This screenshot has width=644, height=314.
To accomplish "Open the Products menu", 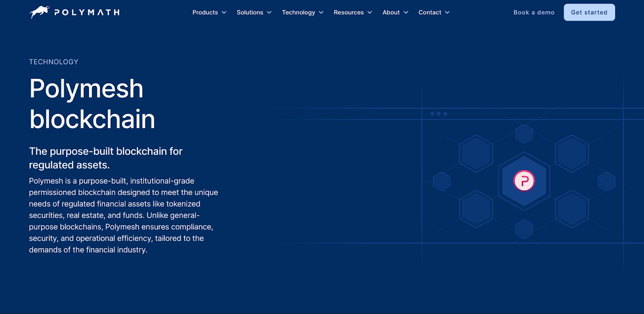I will (x=209, y=12).
